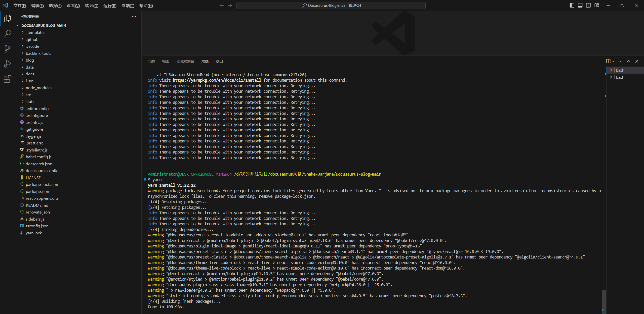
Task: Open the Explorer view in activity bar
Action: point(8,19)
